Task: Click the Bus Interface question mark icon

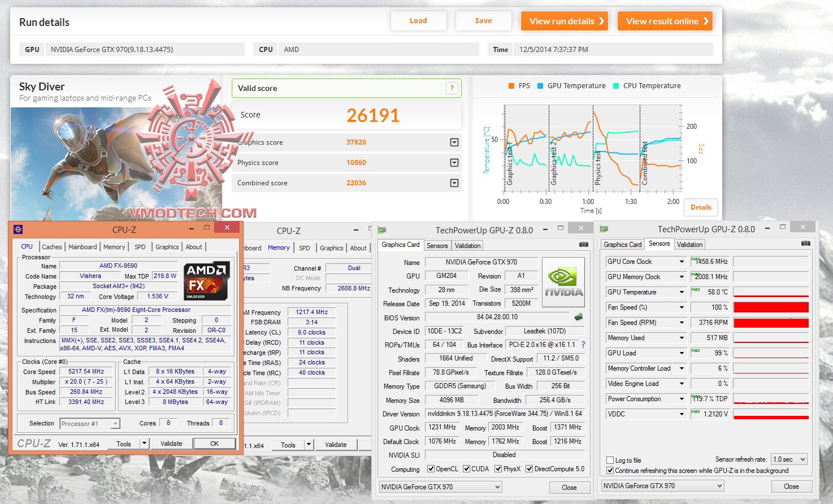Action: [x=583, y=345]
